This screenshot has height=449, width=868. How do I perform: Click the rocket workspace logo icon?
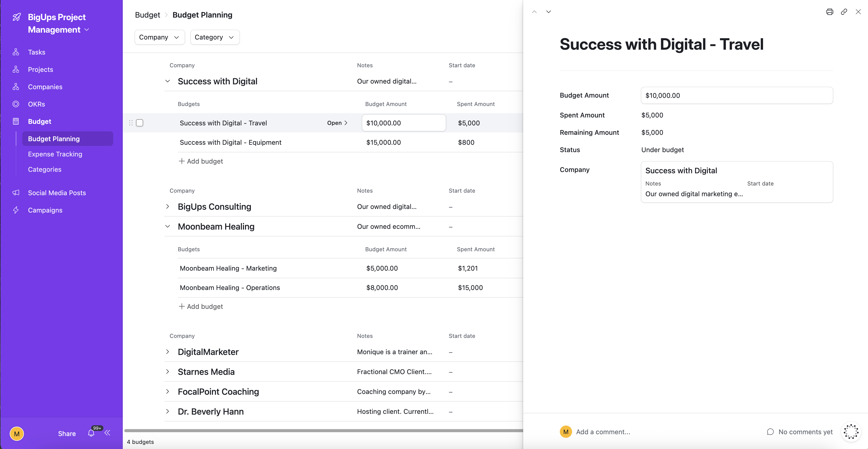[17, 17]
